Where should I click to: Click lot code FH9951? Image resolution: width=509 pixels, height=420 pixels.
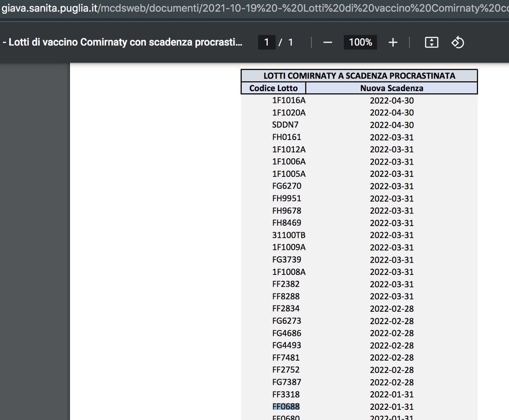[287, 199]
